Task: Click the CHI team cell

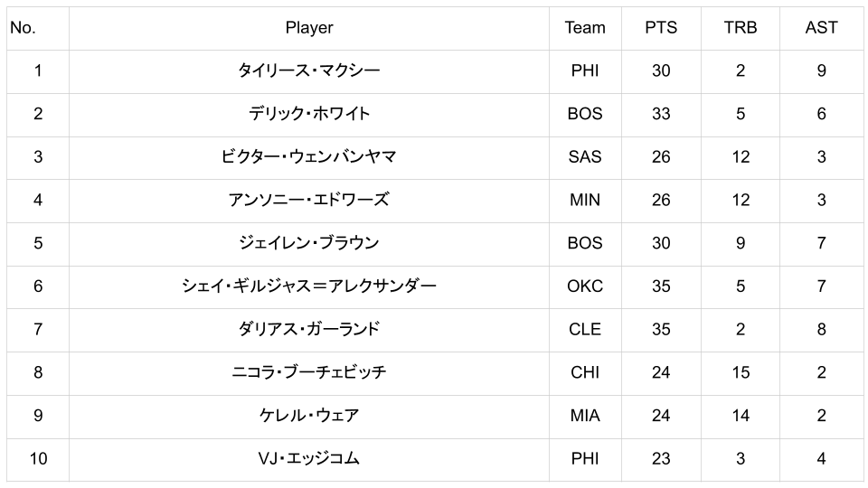Action: point(585,372)
